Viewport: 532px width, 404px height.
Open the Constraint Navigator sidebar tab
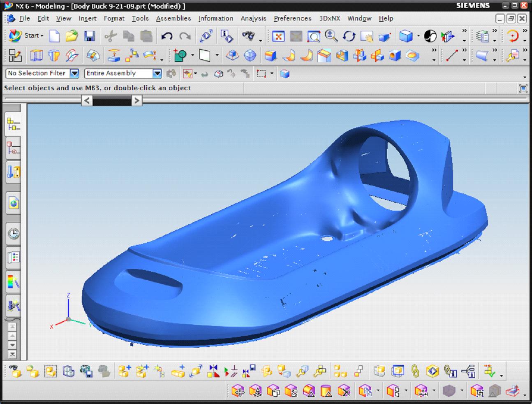pyautogui.click(x=14, y=148)
